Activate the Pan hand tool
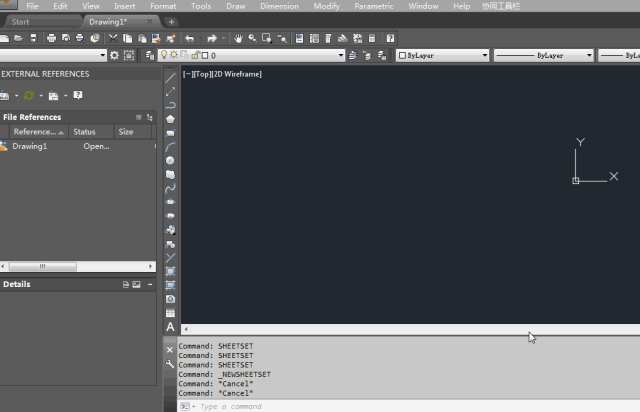Image resolution: width=640 pixels, height=412 pixels. tap(239, 39)
